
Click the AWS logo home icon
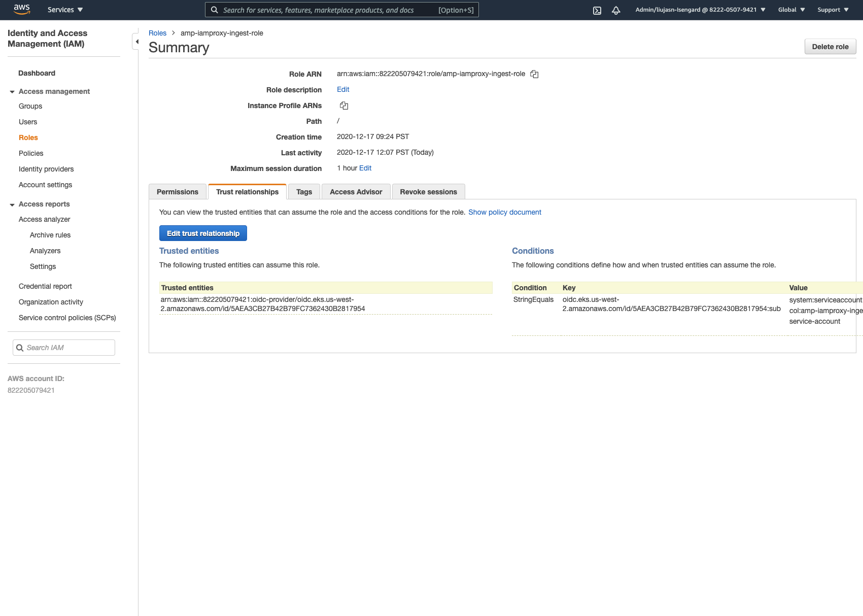click(x=22, y=9)
